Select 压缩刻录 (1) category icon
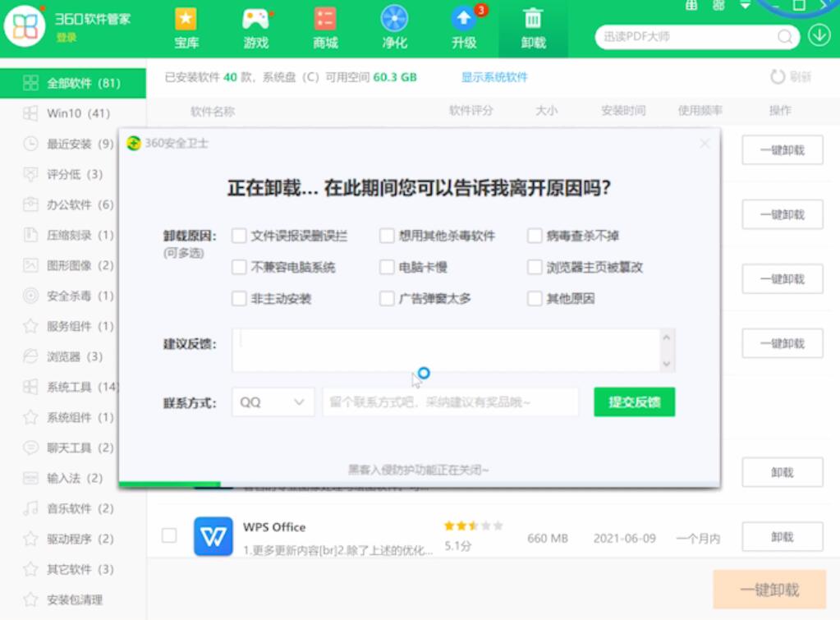 (30, 235)
